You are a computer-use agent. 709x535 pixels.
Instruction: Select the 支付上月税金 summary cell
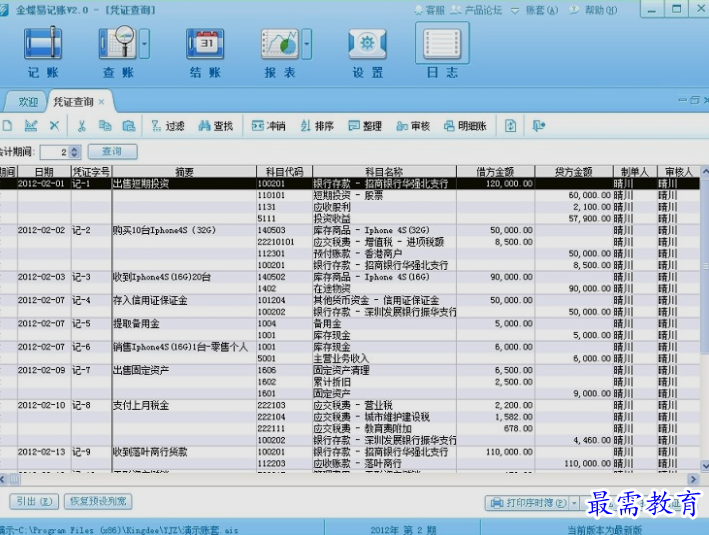(x=184, y=405)
